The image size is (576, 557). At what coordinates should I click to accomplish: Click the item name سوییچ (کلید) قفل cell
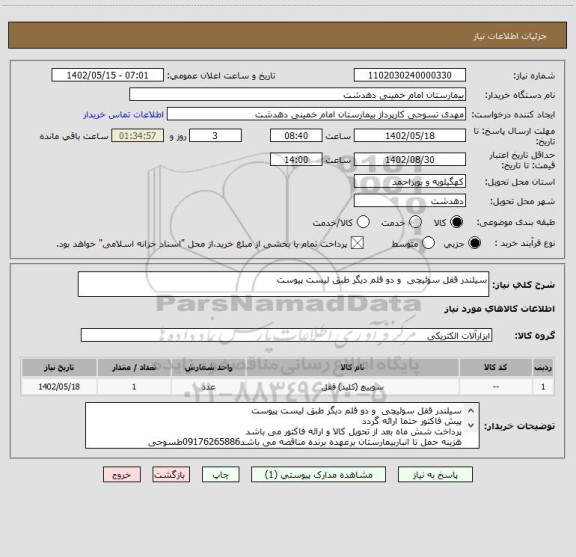(x=352, y=387)
